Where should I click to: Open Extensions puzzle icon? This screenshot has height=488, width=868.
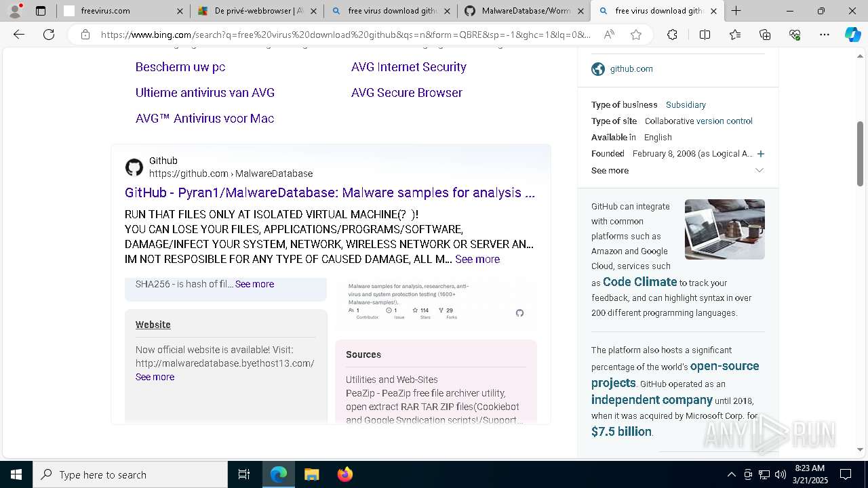pyautogui.click(x=672, y=35)
